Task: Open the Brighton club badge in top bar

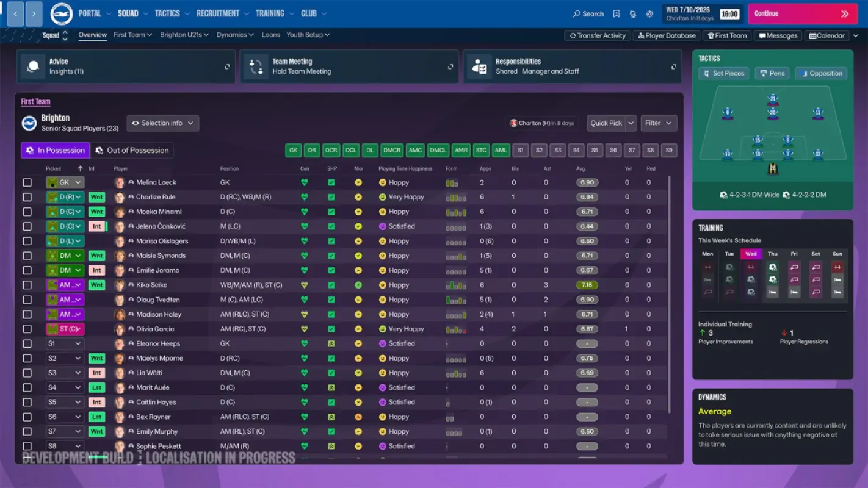Action: [61, 13]
